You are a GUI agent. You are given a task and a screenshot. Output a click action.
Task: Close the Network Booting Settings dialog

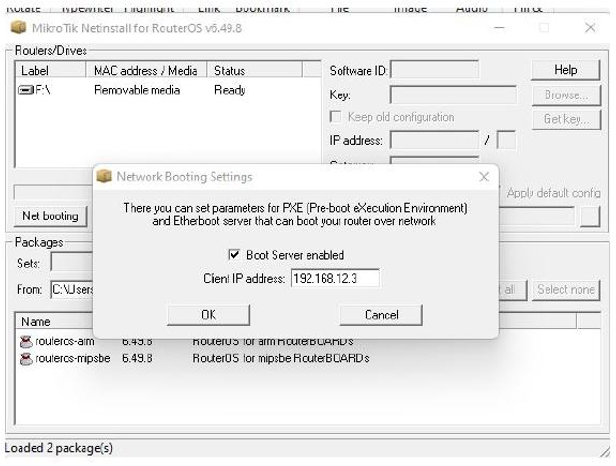(484, 177)
